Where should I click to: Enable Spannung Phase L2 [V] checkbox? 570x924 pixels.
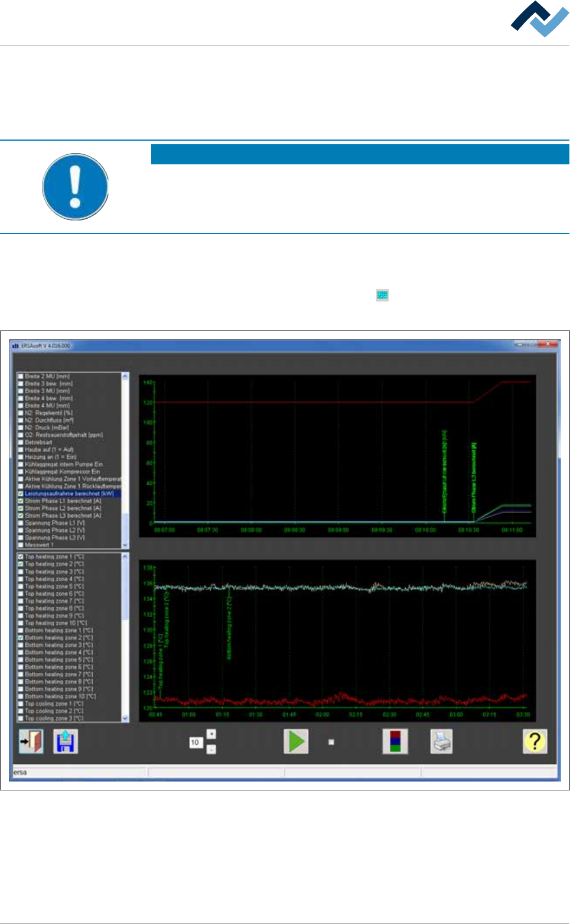21,530
